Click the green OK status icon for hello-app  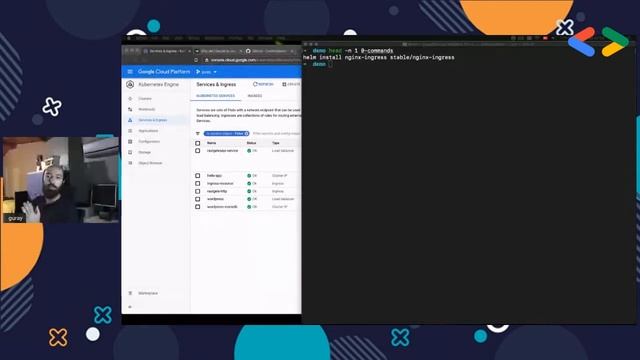pos(249,176)
